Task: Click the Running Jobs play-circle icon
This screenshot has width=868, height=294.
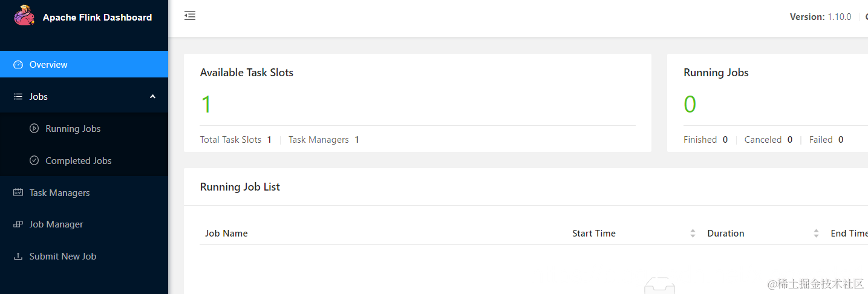Action: (34, 129)
